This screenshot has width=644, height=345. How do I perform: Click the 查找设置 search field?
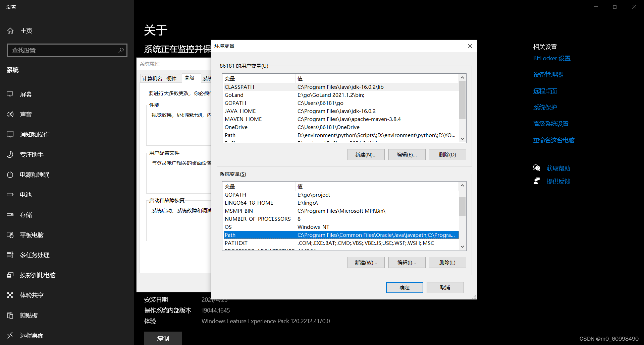point(67,50)
